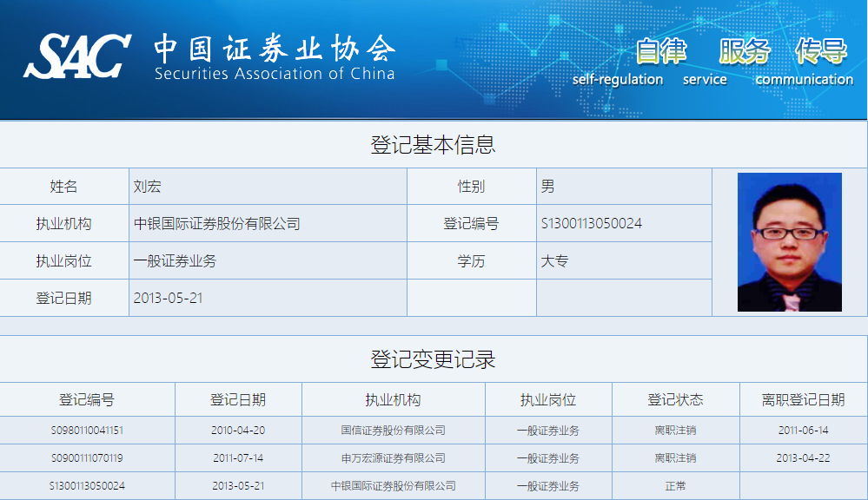Click the 离职登记日期 column header
Screen dimensions: 868x500
[803, 400]
